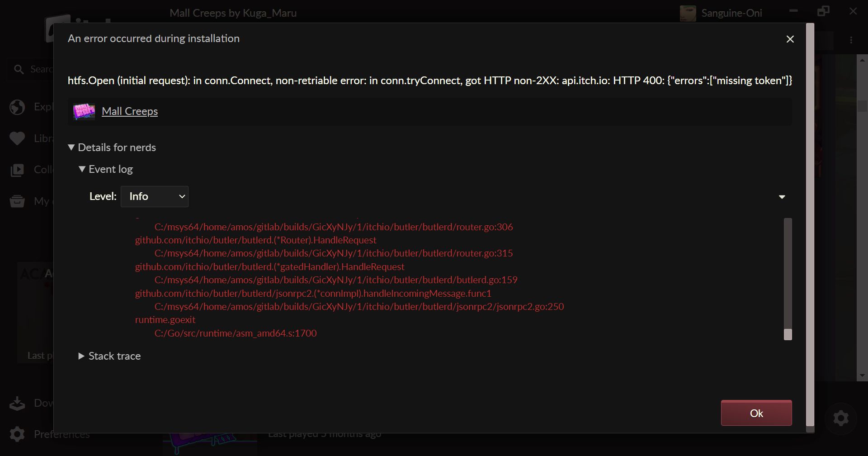Collapse the Details for nerds section
Image resolution: width=868 pixels, height=456 pixels.
pyautogui.click(x=71, y=147)
